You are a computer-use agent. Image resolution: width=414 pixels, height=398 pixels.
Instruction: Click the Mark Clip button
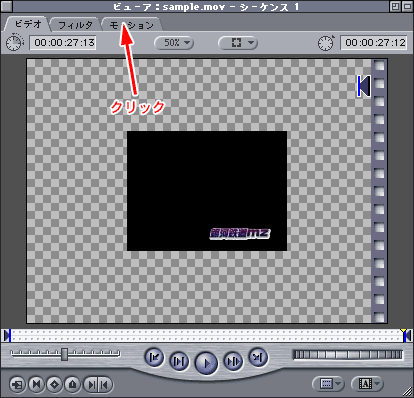pyautogui.click(x=36, y=385)
